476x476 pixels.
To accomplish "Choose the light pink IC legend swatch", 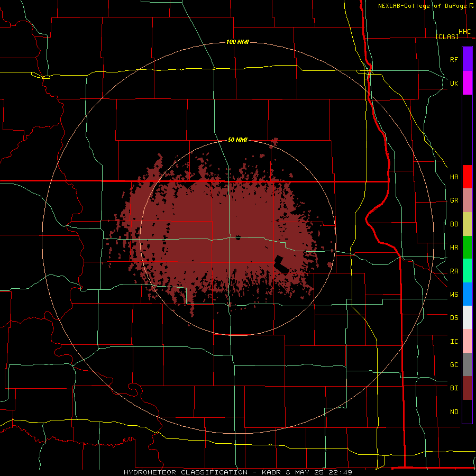I will tap(467, 341).
